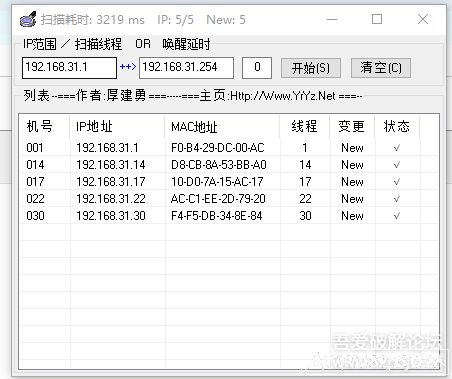This screenshot has width=452, height=379.
Task: Sort by the MAC地址 column header
Action: 222,127
